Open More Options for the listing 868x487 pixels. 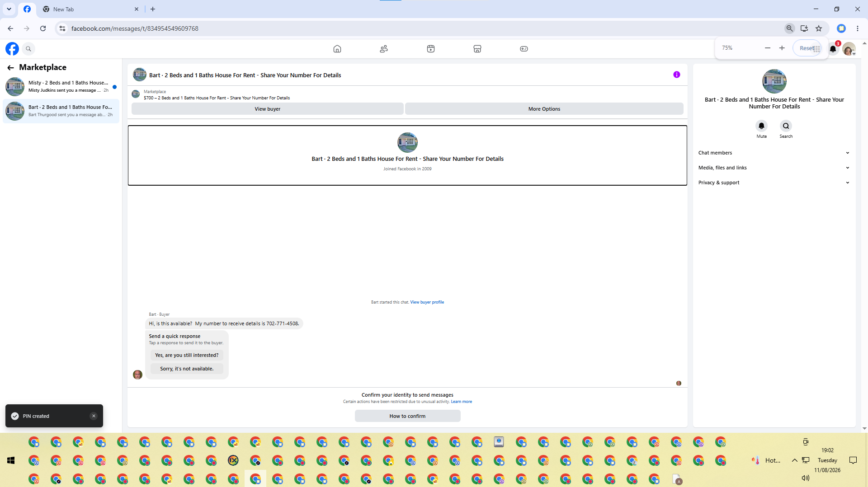point(544,109)
